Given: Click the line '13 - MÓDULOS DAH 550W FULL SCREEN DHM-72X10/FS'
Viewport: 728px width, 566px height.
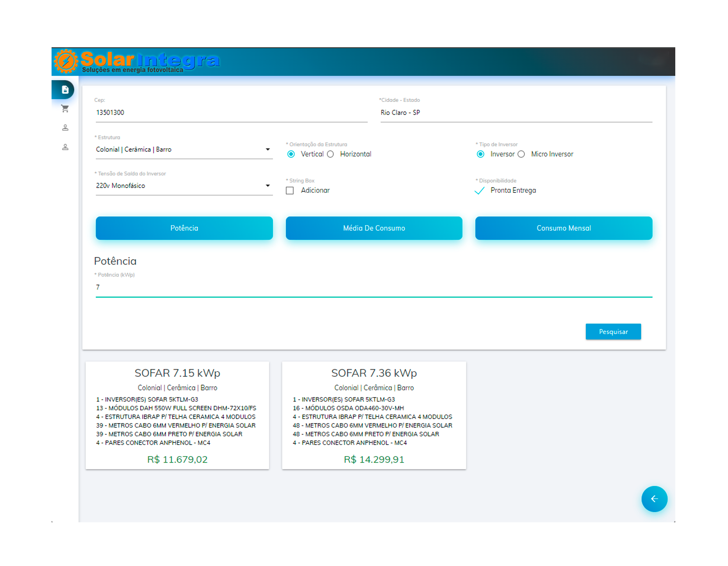Looking at the screenshot, I should (176, 408).
